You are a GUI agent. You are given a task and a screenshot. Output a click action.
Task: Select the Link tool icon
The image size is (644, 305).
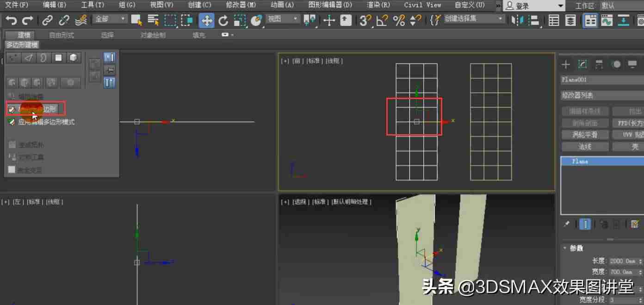point(47,20)
